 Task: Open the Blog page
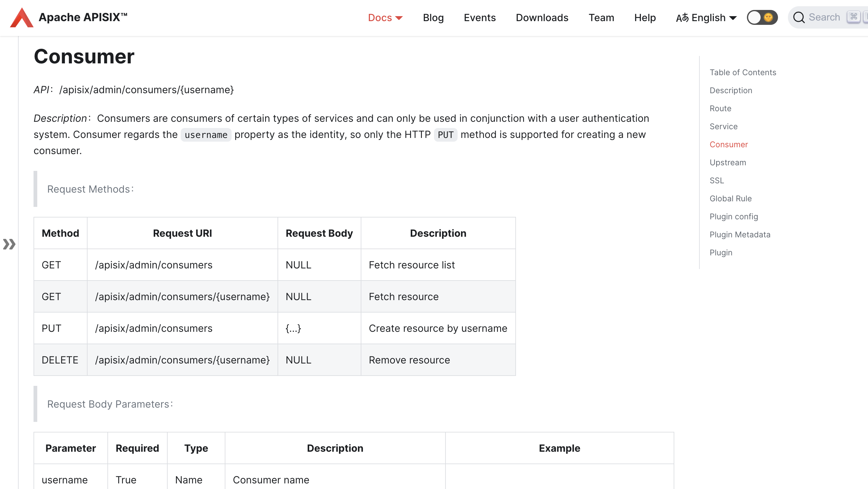click(x=433, y=17)
